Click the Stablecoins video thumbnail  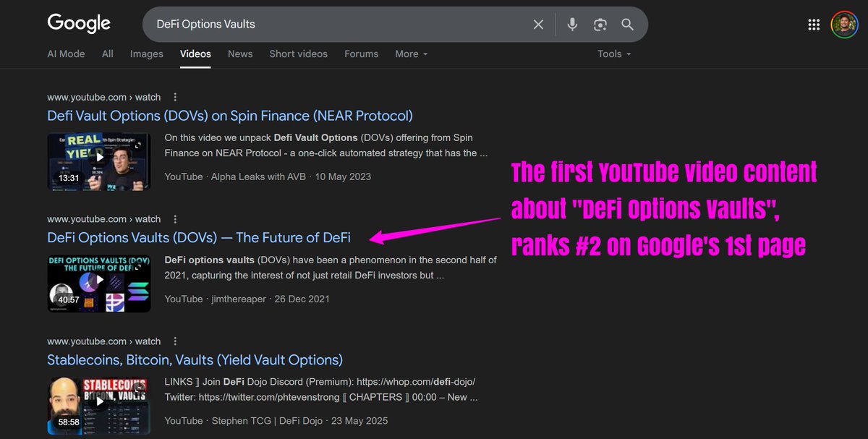pos(99,403)
